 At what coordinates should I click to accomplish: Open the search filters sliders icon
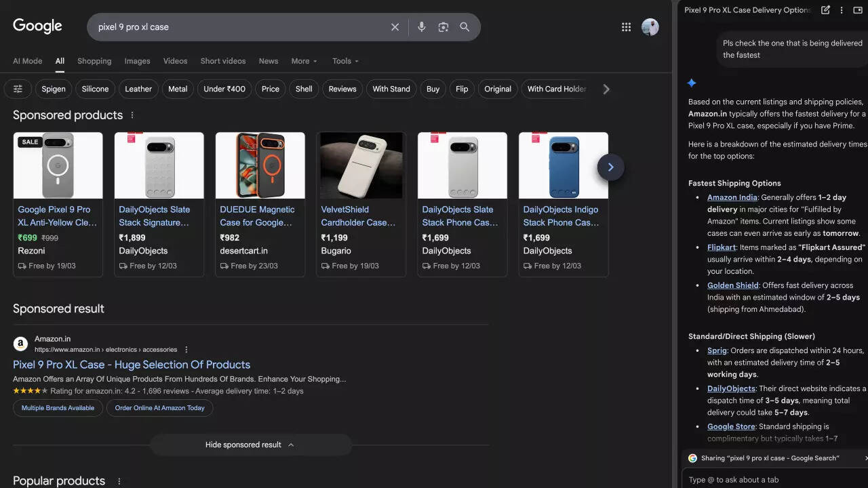pos(18,89)
